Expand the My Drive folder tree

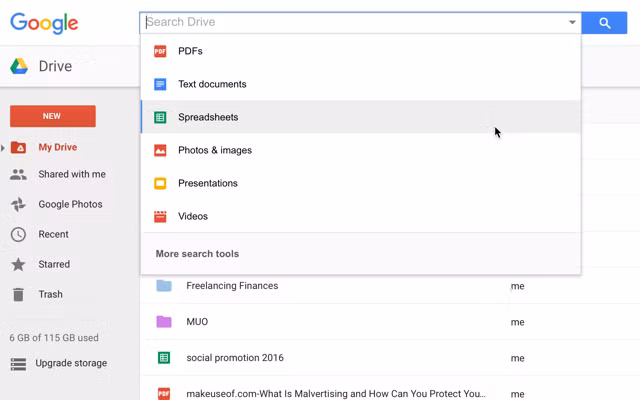(x=4, y=148)
